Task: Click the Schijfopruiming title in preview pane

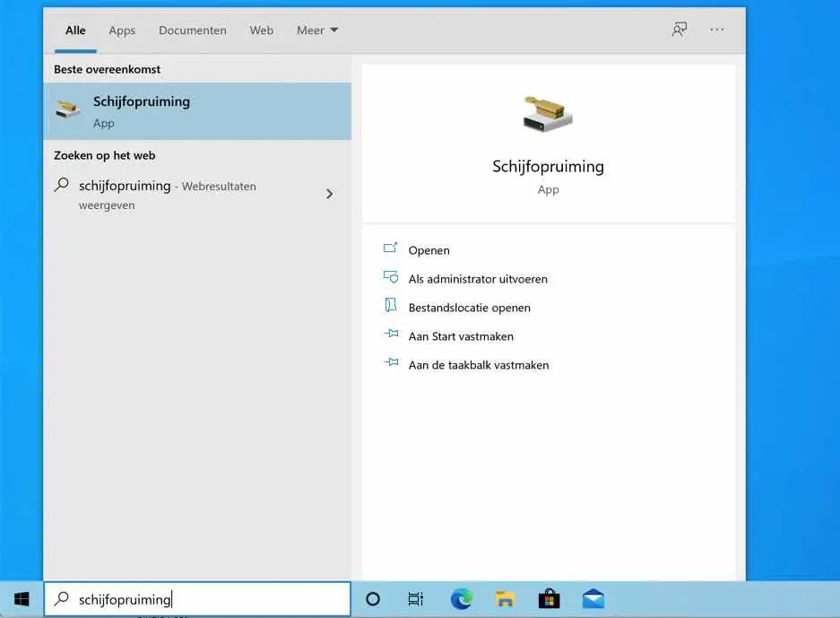Action: [x=548, y=167]
